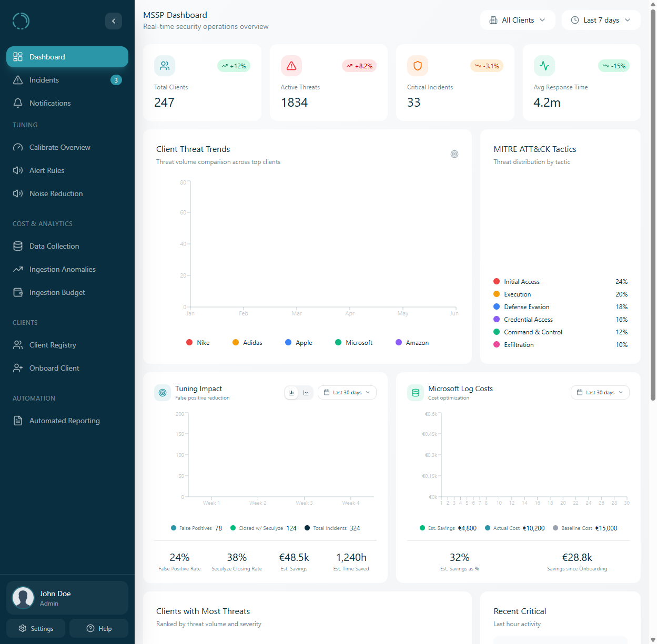Click the Incidents warning triangle icon

point(18,80)
